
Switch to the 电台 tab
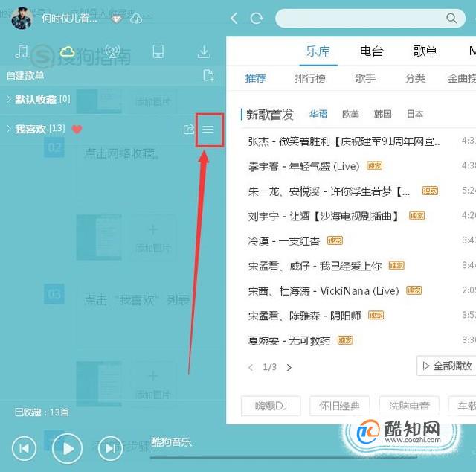coord(372,51)
